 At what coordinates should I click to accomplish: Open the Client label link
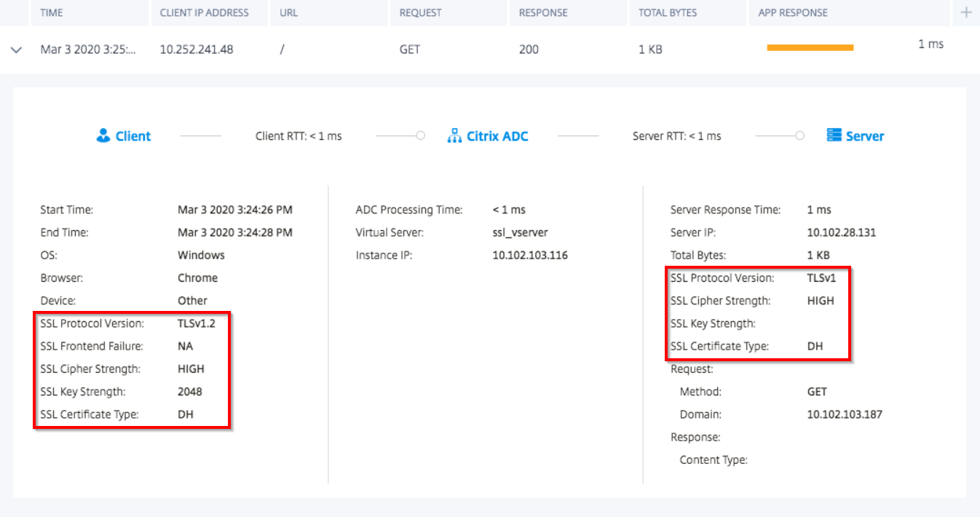[133, 136]
